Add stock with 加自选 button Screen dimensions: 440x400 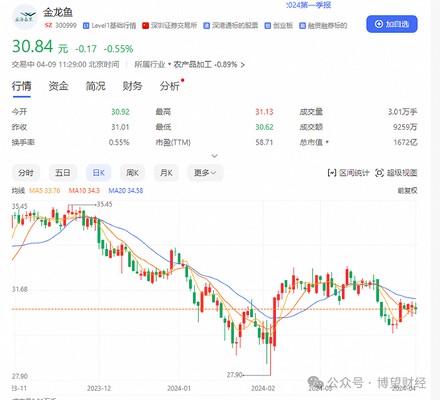(392, 24)
